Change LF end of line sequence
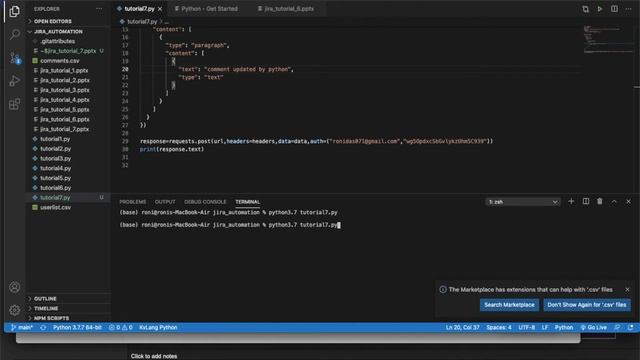 544,327
